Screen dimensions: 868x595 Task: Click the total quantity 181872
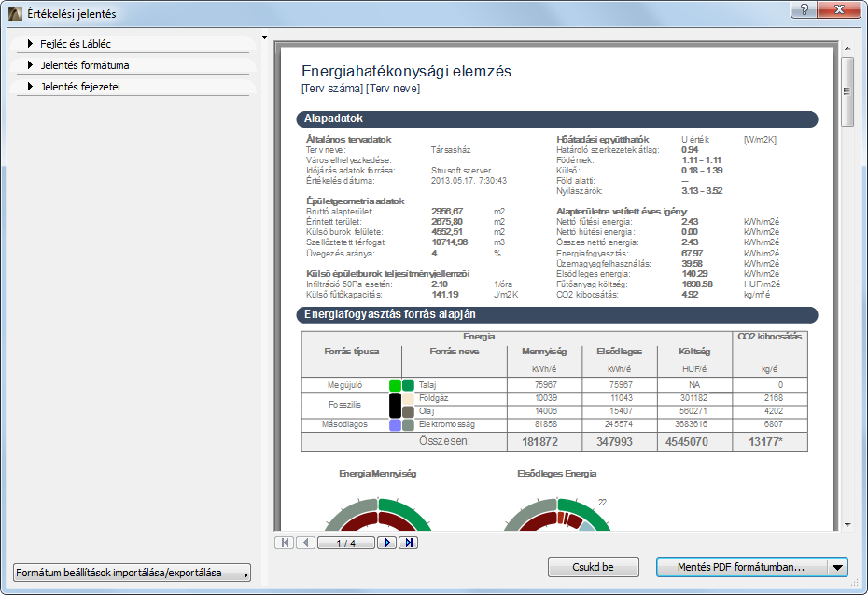point(539,442)
